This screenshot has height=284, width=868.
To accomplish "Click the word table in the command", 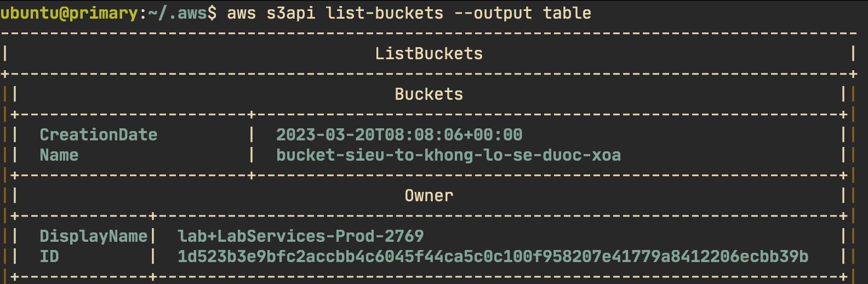I will pos(567,13).
